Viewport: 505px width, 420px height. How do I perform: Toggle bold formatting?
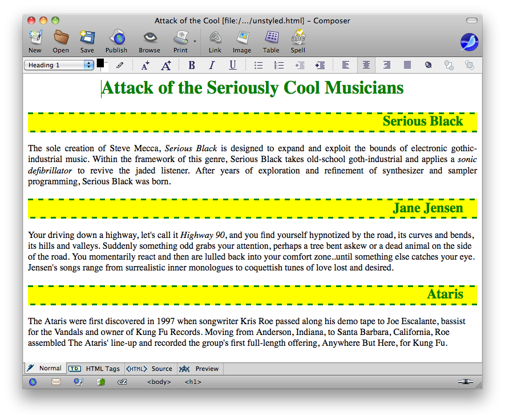point(192,66)
